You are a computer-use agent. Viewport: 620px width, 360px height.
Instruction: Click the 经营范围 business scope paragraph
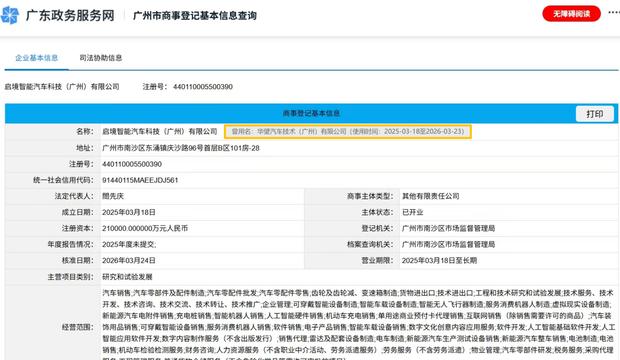point(358,324)
